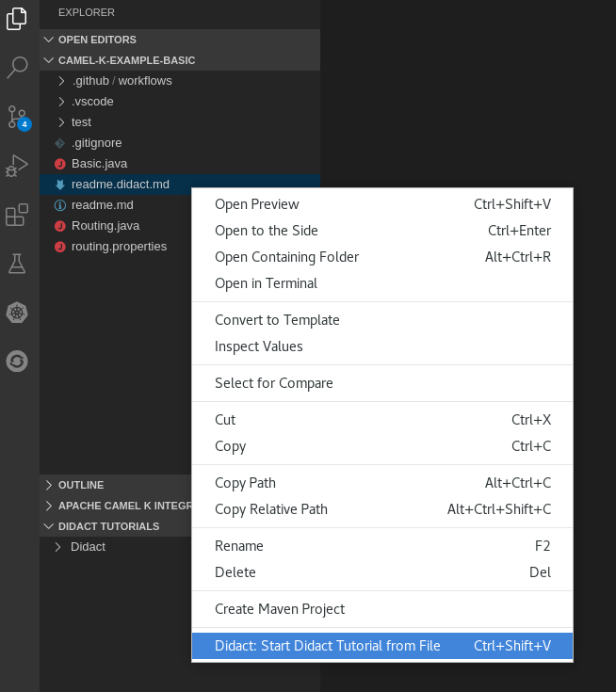The height and width of the screenshot is (692, 616).
Task: Open routing.properties file
Action: tap(119, 247)
